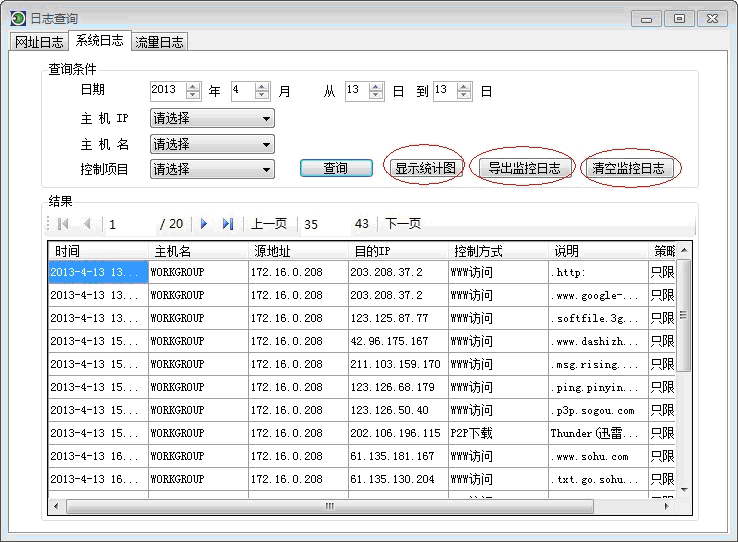
Task: Click the 控制方式 column header
Action: [498, 251]
